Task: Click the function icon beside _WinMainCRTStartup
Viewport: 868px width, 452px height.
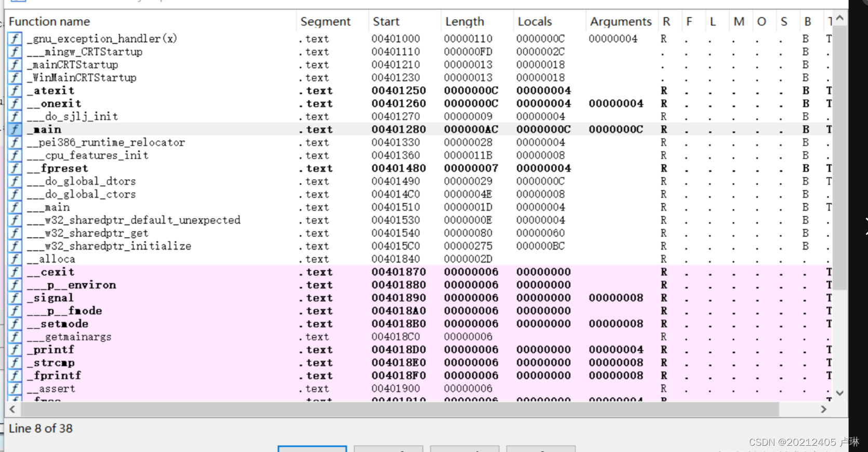Action: [x=15, y=77]
